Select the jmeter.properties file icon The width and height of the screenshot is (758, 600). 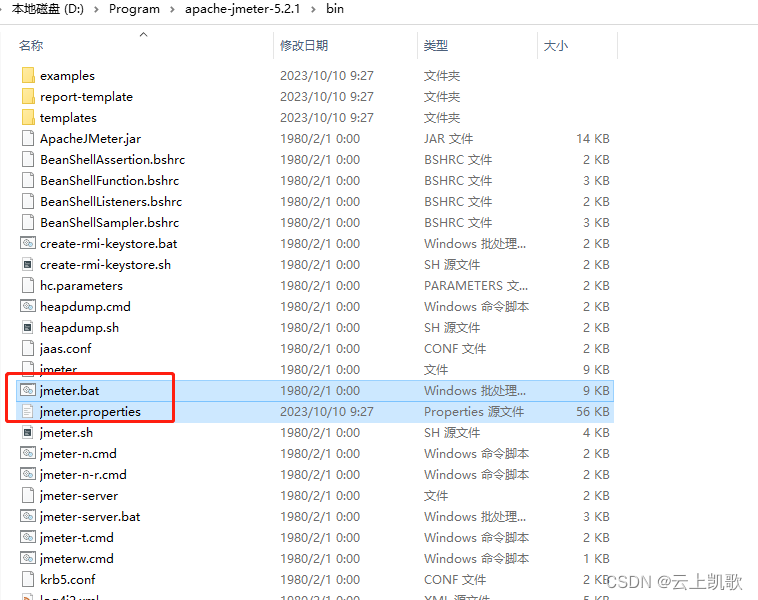(28, 411)
